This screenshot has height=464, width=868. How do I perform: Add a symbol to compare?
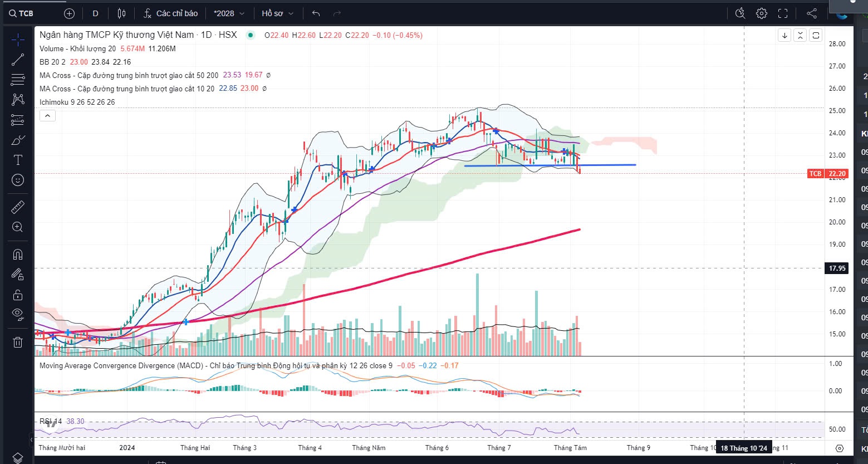(x=69, y=13)
